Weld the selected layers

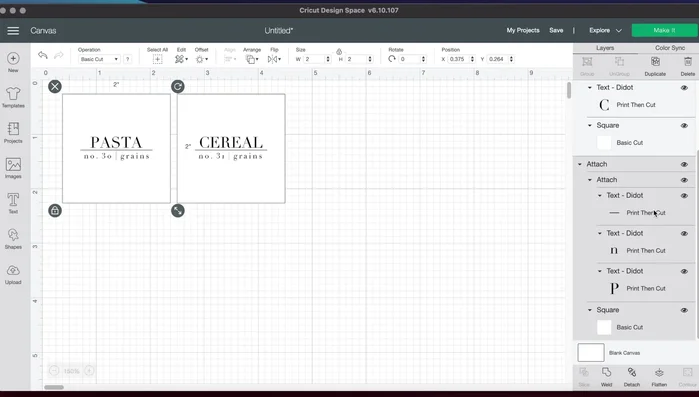pos(606,377)
